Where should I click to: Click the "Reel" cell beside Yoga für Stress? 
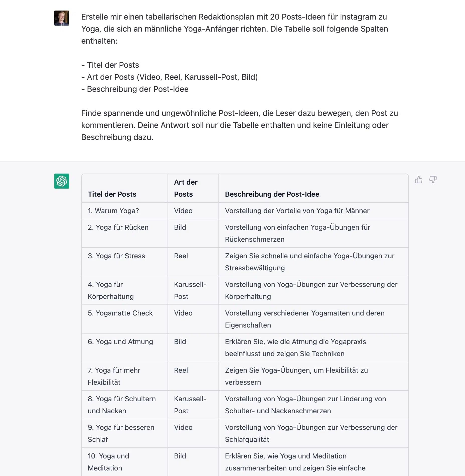[x=181, y=256]
